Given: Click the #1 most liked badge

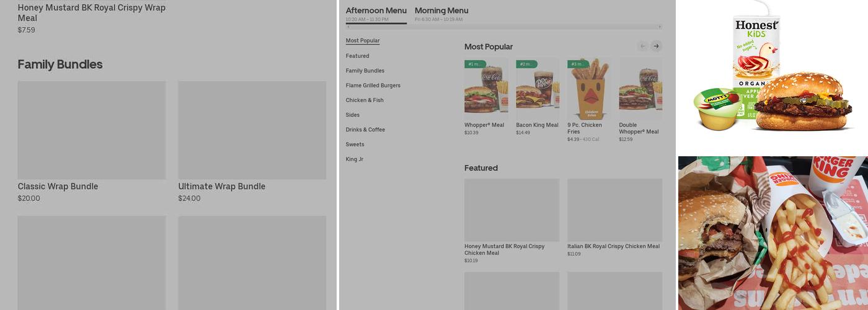Looking at the screenshot, I should (x=475, y=64).
